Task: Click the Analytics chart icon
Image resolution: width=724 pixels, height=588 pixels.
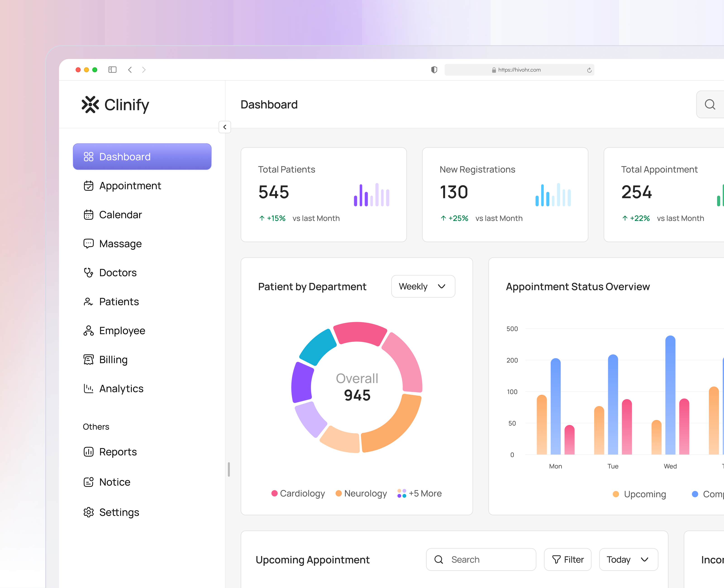Action: click(88, 389)
